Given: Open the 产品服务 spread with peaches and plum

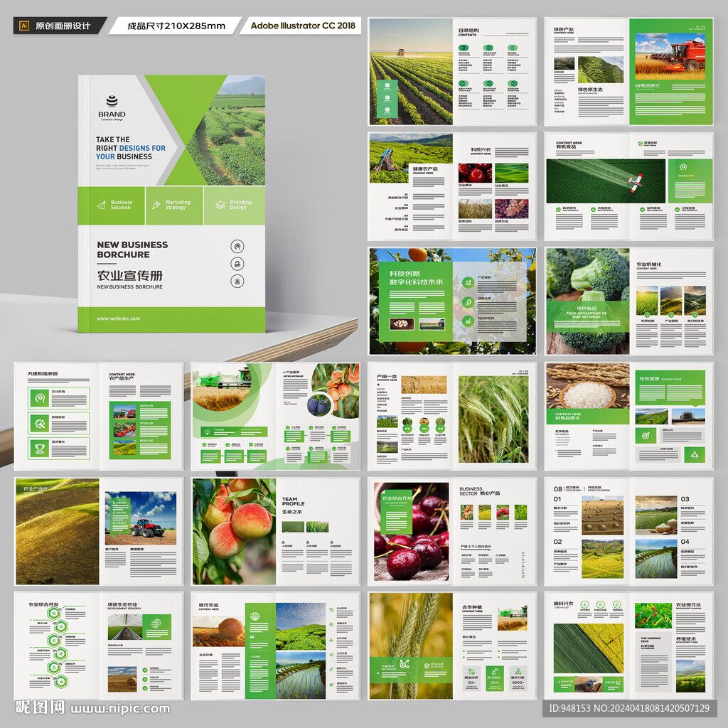Looking at the screenshot, I should pyautogui.click(x=275, y=416).
